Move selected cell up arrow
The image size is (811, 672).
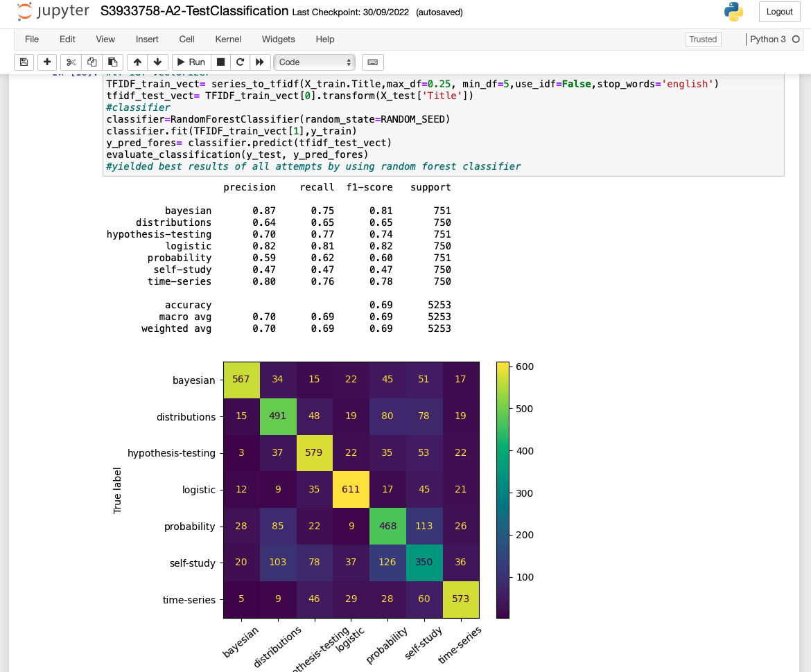click(x=137, y=62)
